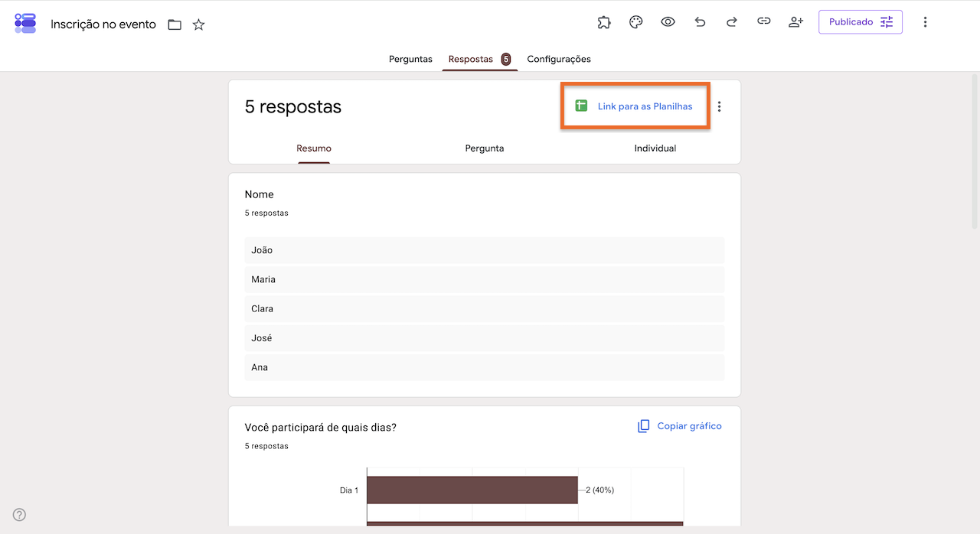Click the 2 (40%) chart label
Screen dimensions: 980x534
point(599,490)
